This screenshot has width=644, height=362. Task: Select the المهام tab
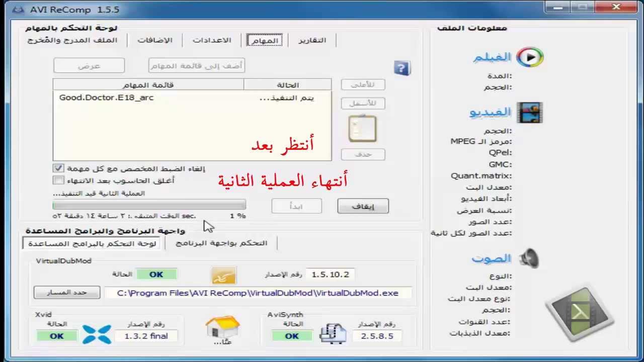264,40
